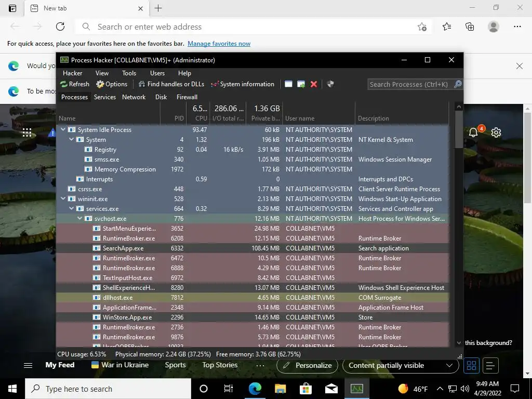The image size is (532, 399).
Task: Switch to the Network tab
Action: pos(134,97)
